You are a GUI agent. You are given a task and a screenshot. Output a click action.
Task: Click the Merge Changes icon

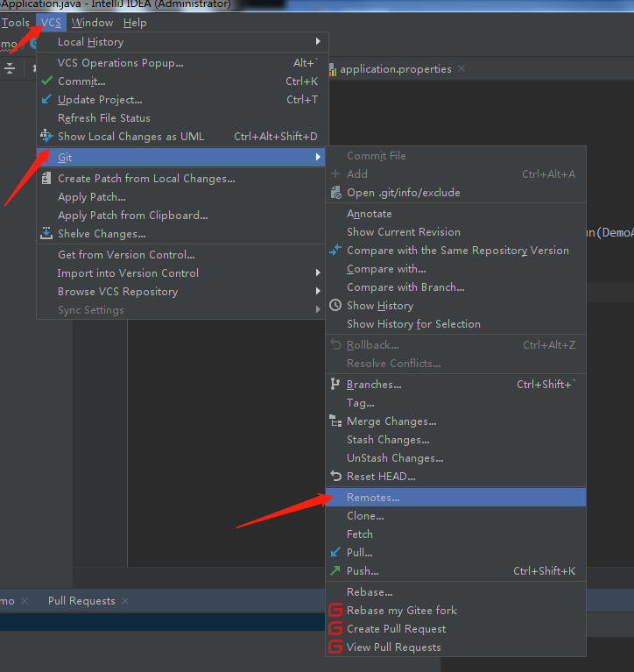click(335, 421)
